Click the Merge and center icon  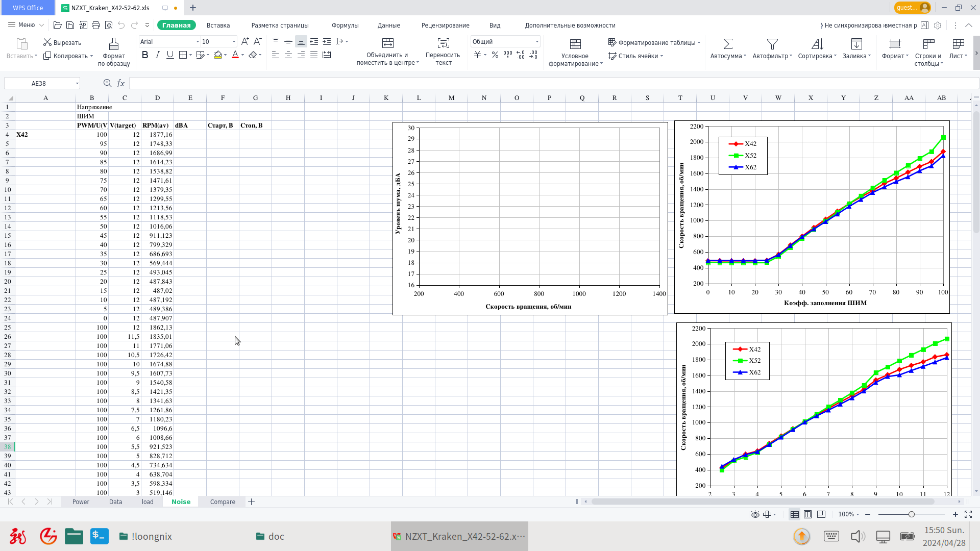388,43
